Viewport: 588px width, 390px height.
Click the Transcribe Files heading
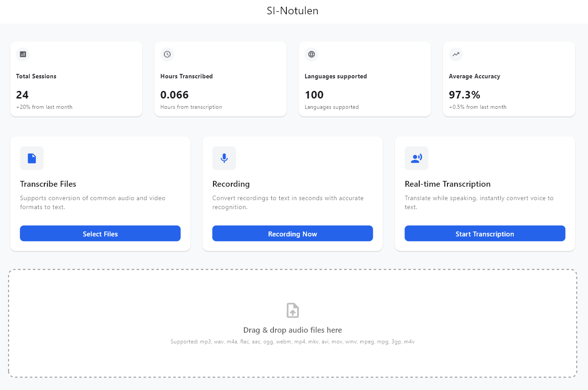click(x=48, y=184)
